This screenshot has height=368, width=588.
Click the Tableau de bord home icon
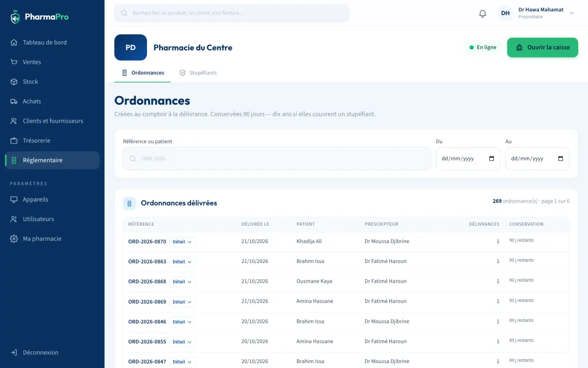[x=14, y=42]
